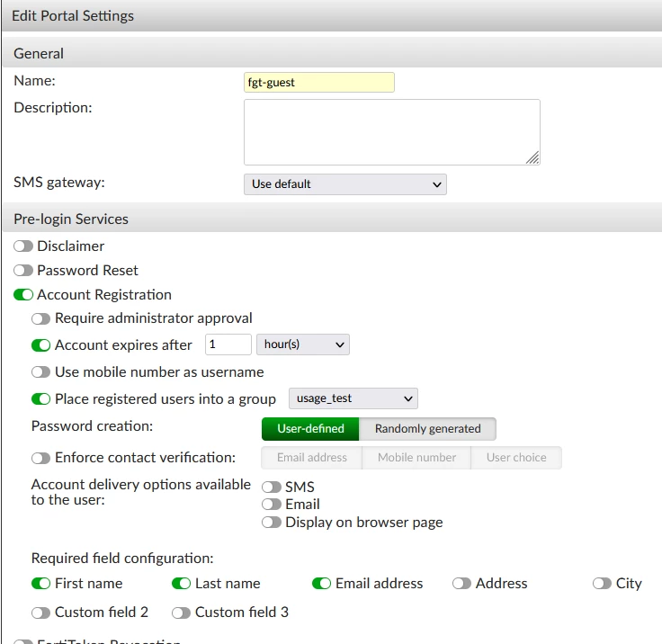Toggle the First name required field
662x644 pixels.
tap(41, 584)
